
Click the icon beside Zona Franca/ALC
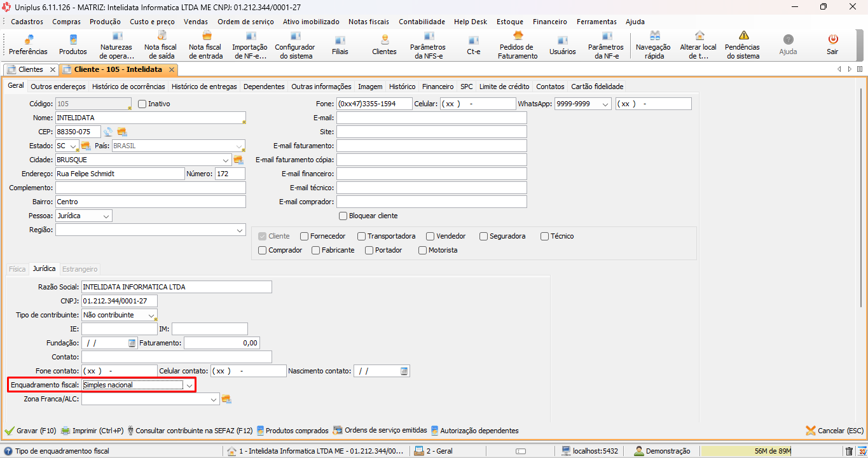226,399
